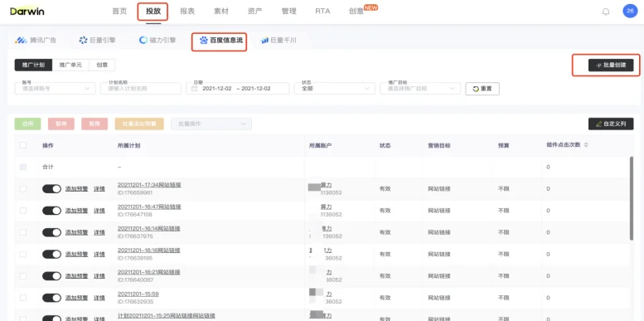Switch to 巨量千川 platform tab
The width and height of the screenshot is (644, 321).
(278, 41)
